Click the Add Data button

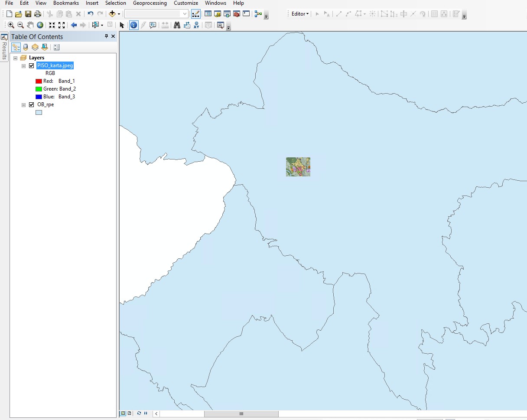point(112,14)
